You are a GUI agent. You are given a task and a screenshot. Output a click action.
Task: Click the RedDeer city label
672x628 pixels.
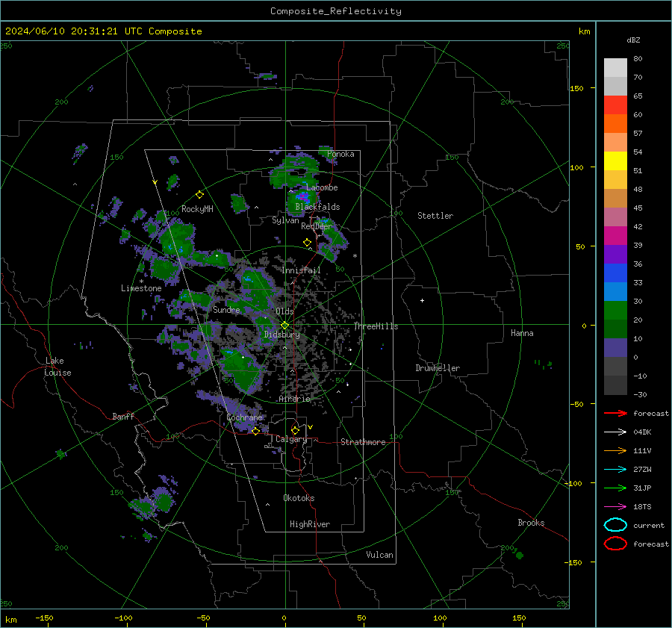(x=317, y=226)
